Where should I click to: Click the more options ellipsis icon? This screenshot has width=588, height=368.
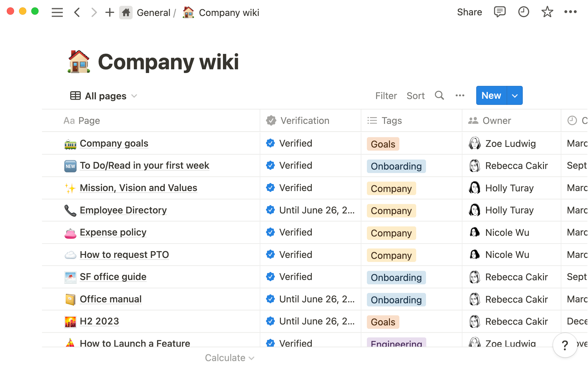coord(460,95)
